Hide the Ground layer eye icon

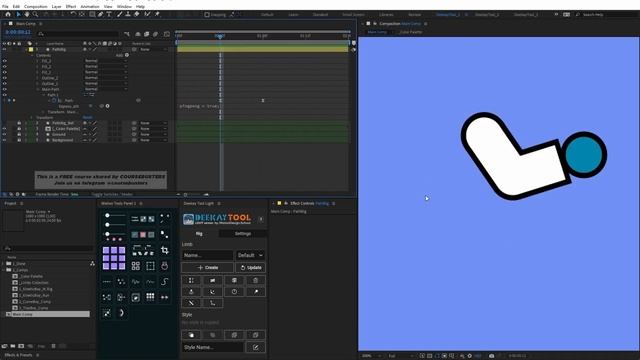click(4, 134)
